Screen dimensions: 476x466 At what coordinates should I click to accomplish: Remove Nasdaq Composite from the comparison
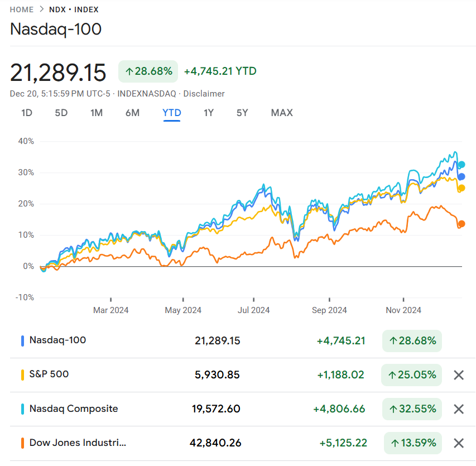(458, 409)
